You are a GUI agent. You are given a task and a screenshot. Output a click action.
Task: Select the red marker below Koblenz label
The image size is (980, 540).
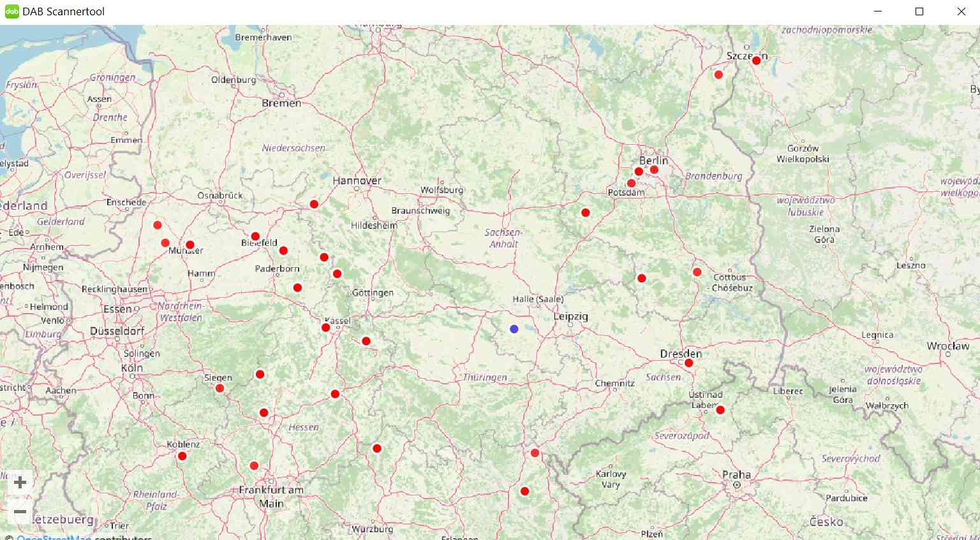point(182,456)
